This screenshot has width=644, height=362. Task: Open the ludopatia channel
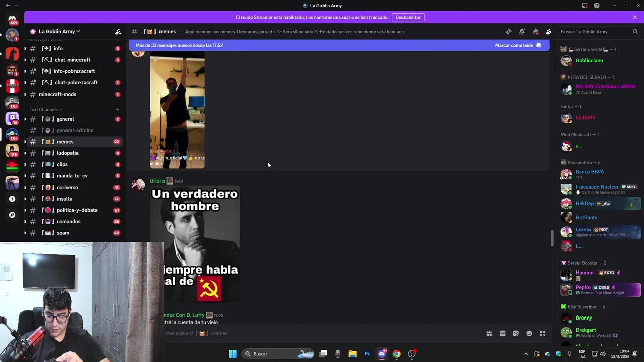pyautogui.click(x=73, y=153)
